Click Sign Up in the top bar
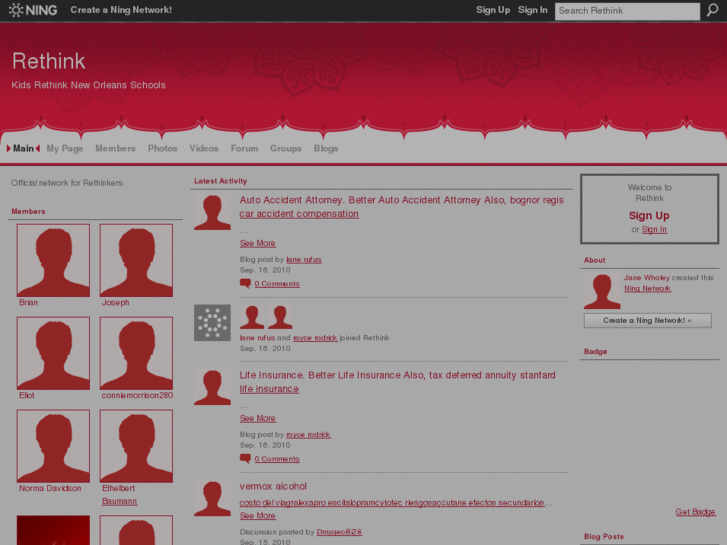Viewport: 727px width, 545px height. [493, 10]
